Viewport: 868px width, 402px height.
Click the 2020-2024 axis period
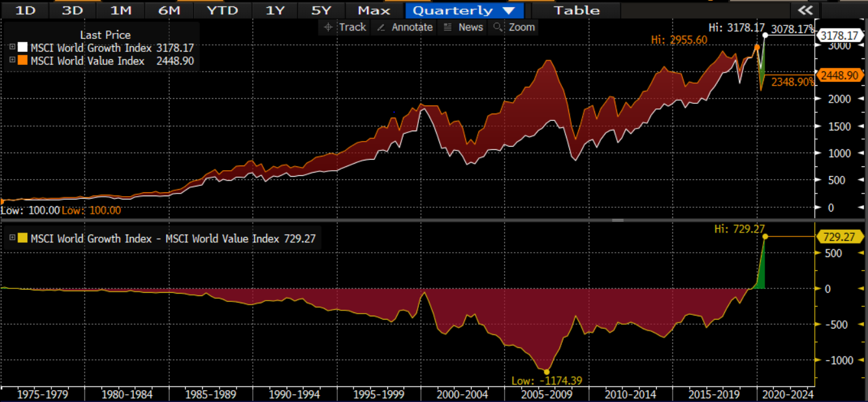click(787, 394)
